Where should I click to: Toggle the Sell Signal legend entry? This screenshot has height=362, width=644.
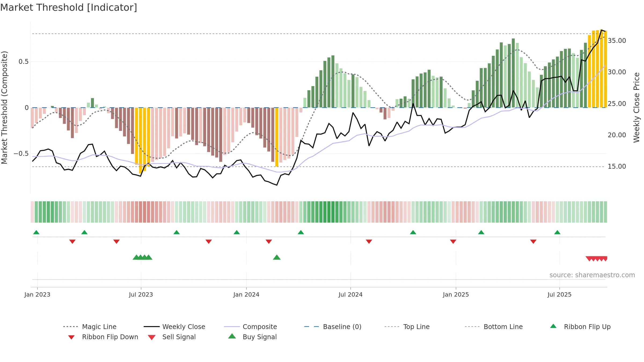[x=172, y=337]
